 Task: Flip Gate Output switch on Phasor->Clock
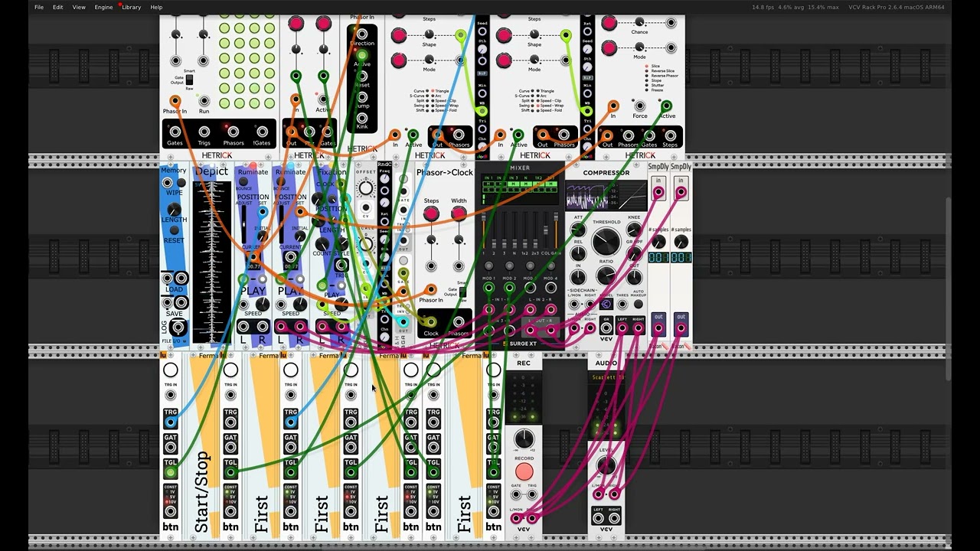pos(462,291)
